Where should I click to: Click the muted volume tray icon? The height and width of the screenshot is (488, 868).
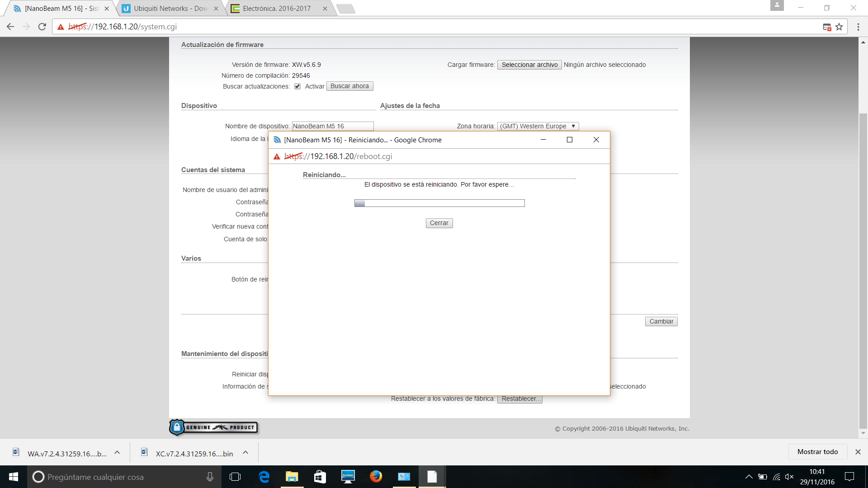[x=789, y=477]
